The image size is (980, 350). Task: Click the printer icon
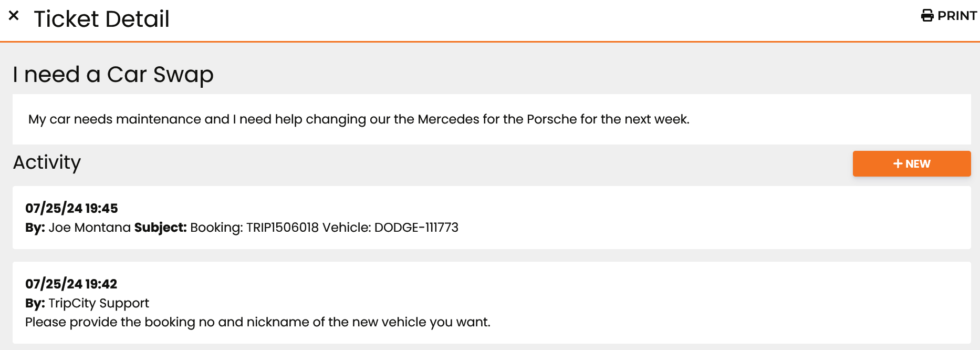click(927, 16)
